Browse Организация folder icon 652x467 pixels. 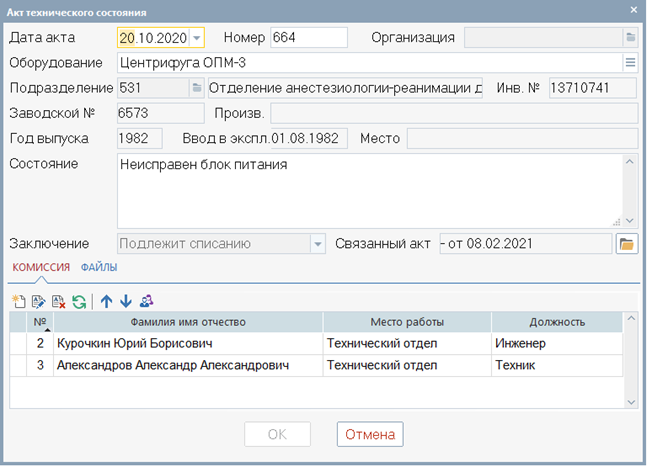[630, 37]
